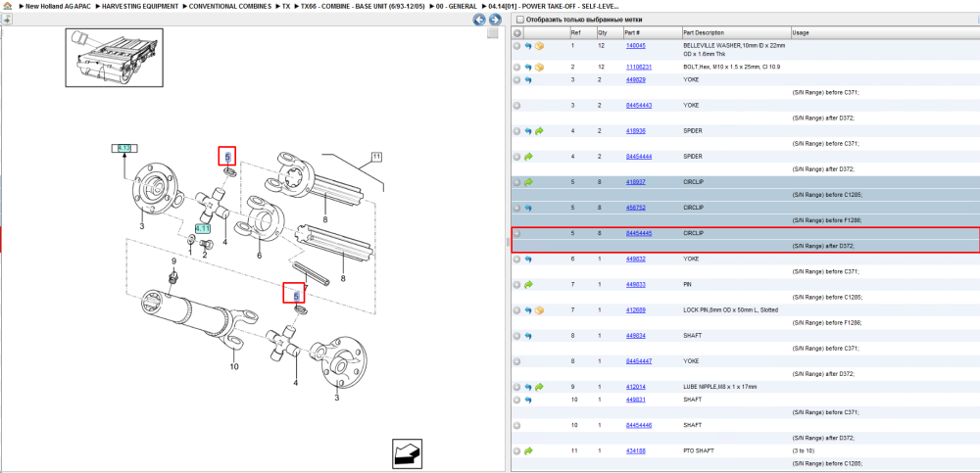
Task: Click green forward-arrow icon for part 412014
Action: tap(539, 388)
